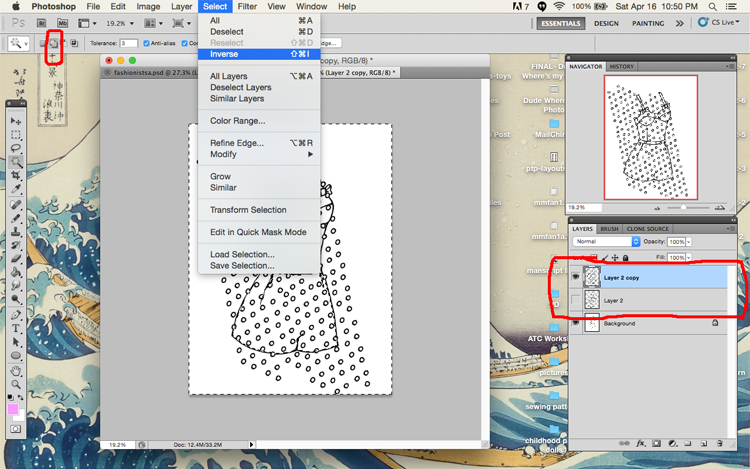Open View Extras dropdown in application bar
The width and height of the screenshot is (750, 469).
pyautogui.click(x=87, y=23)
